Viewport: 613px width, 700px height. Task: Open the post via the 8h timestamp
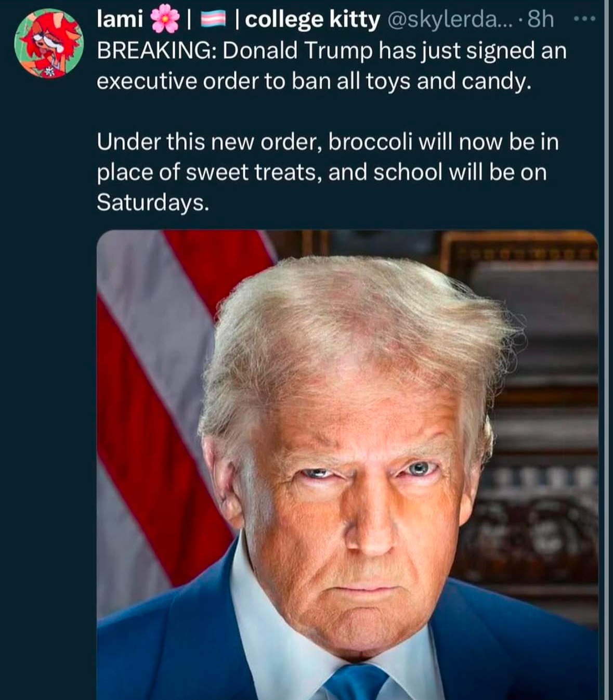click(x=541, y=20)
